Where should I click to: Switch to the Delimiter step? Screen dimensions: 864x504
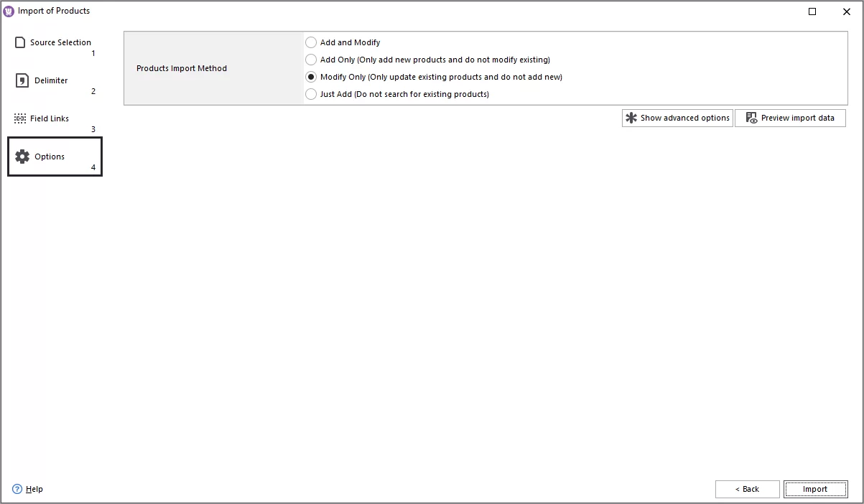[x=50, y=80]
